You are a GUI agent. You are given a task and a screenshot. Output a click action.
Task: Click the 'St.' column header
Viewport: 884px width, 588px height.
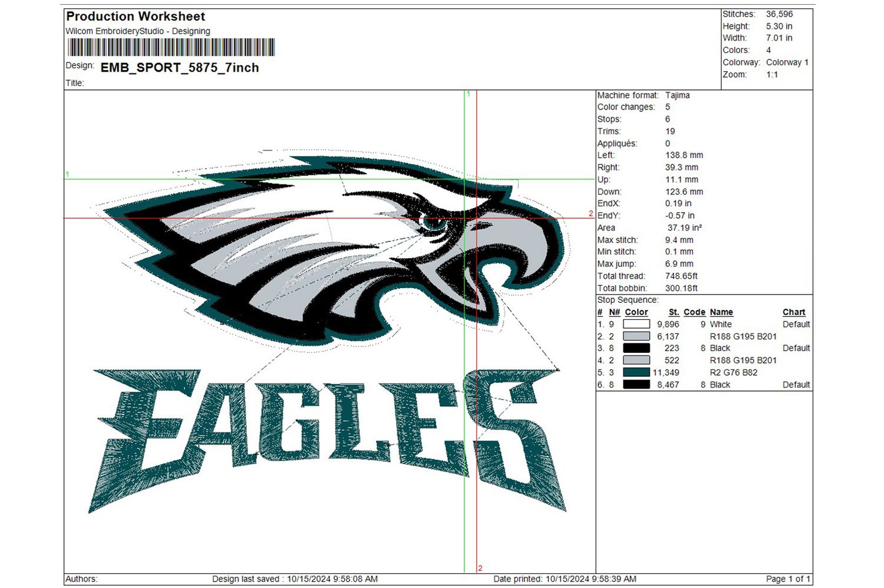(674, 312)
